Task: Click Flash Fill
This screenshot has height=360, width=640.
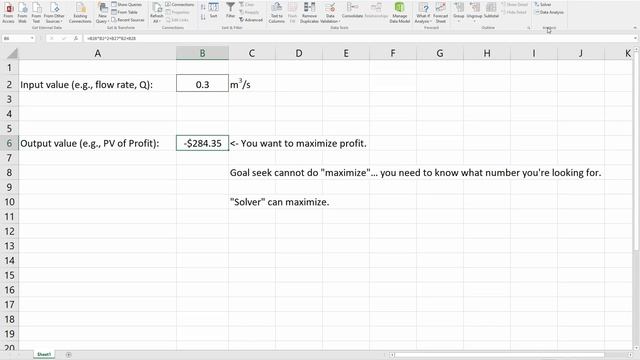Action: coord(293,13)
